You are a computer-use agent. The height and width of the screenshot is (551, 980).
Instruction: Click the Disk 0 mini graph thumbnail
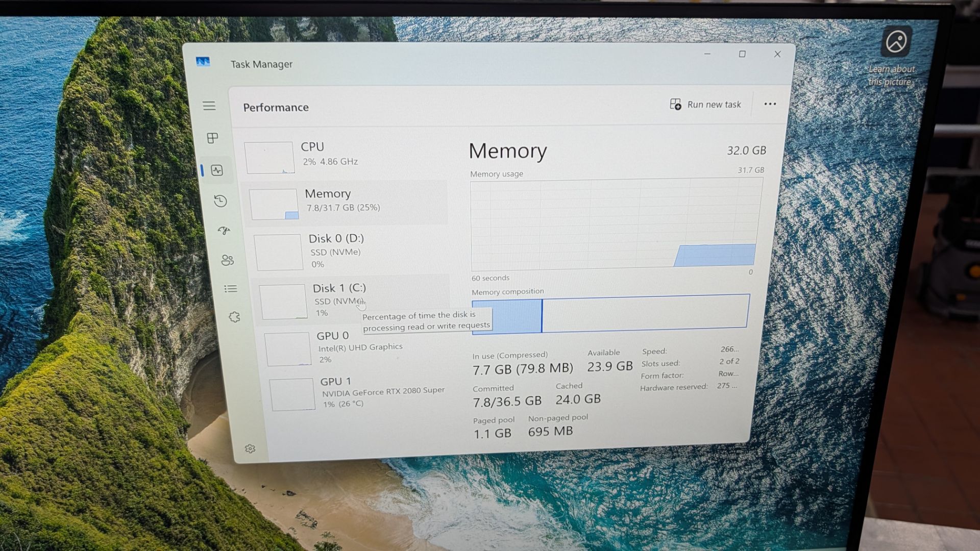click(279, 252)
